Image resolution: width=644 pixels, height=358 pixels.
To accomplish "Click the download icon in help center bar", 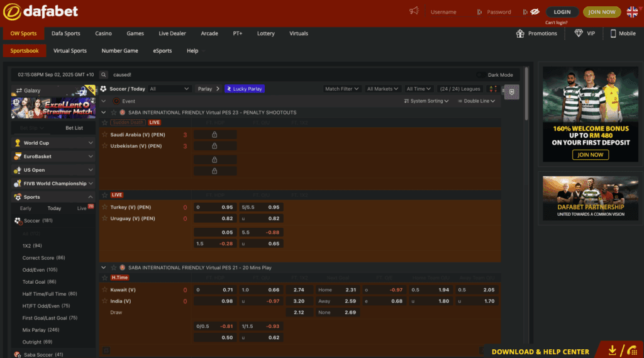I will (613, 350).
